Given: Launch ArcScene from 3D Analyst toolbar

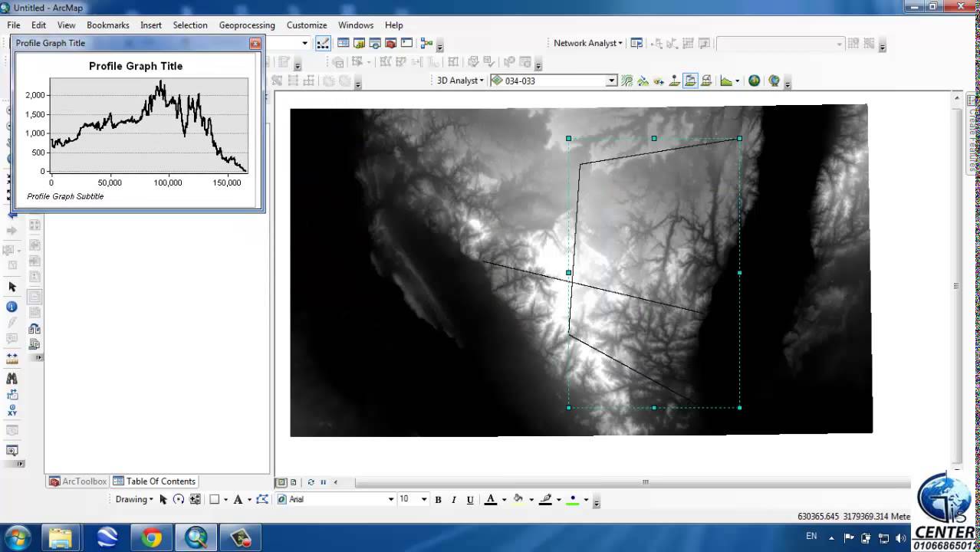Looking at the screenshot, I should coord(755,80).
